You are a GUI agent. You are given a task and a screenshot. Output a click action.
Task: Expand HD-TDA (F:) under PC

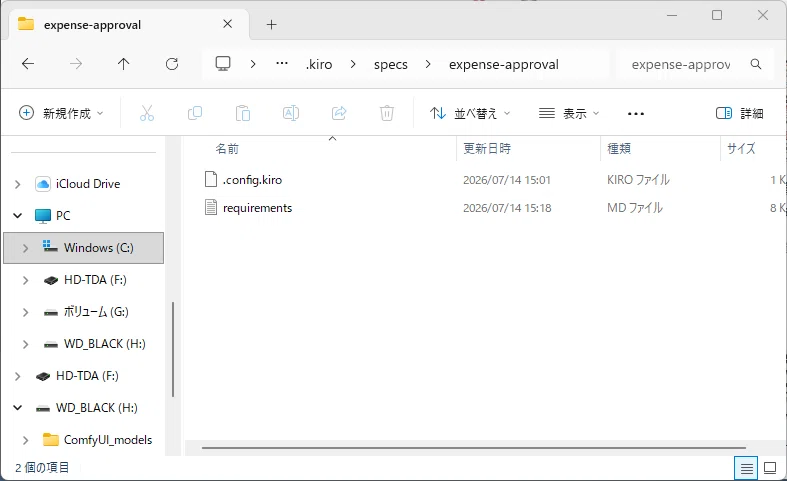pos(26,280)
